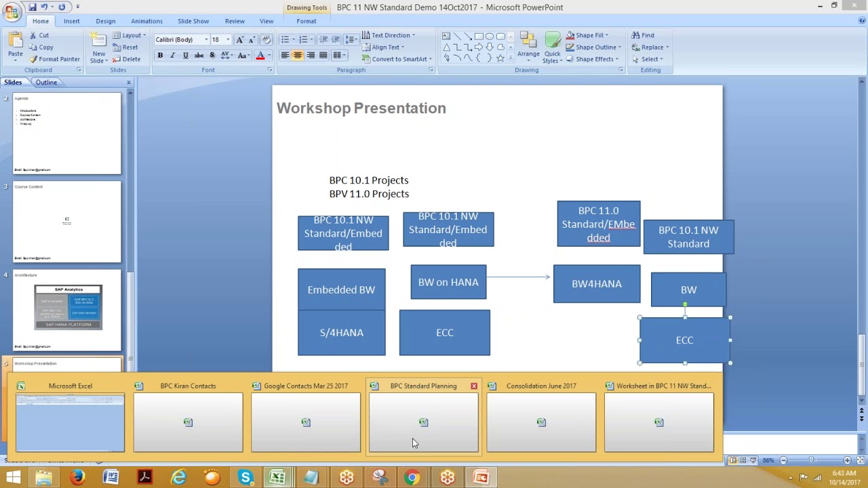
Task: Open the Shape Effects dropdown
Action: pos(592,59)
